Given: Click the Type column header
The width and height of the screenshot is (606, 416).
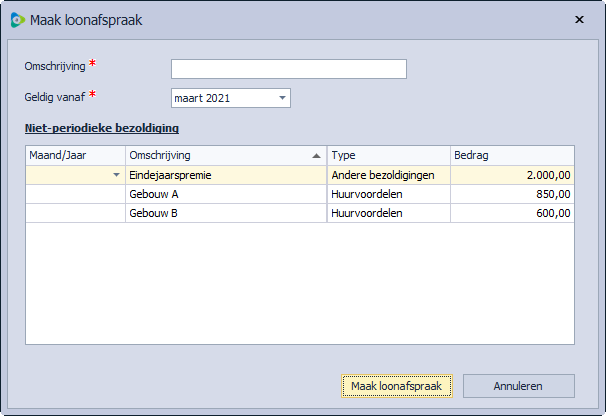Looking at the screenshot, I should click(x=388, y=155).
